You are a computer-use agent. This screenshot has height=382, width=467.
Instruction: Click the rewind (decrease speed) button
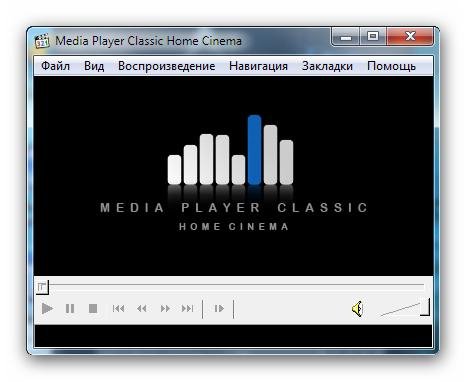[142, 309]
